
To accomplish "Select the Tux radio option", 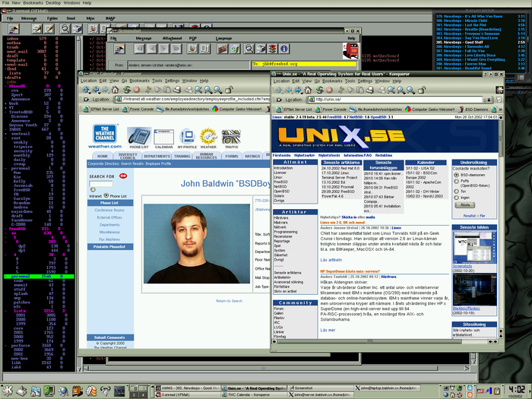I will point(456,192).
